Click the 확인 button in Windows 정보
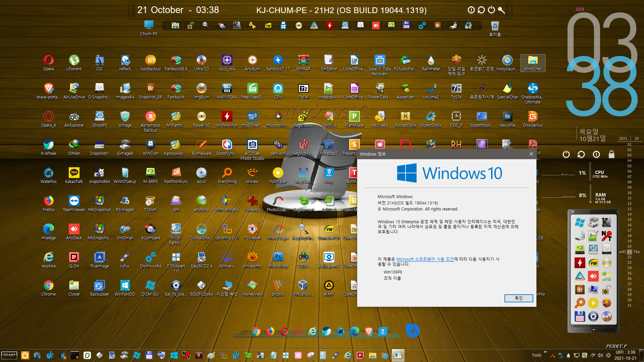The width and height of the screenshot is (644, 362). [519, 298]
